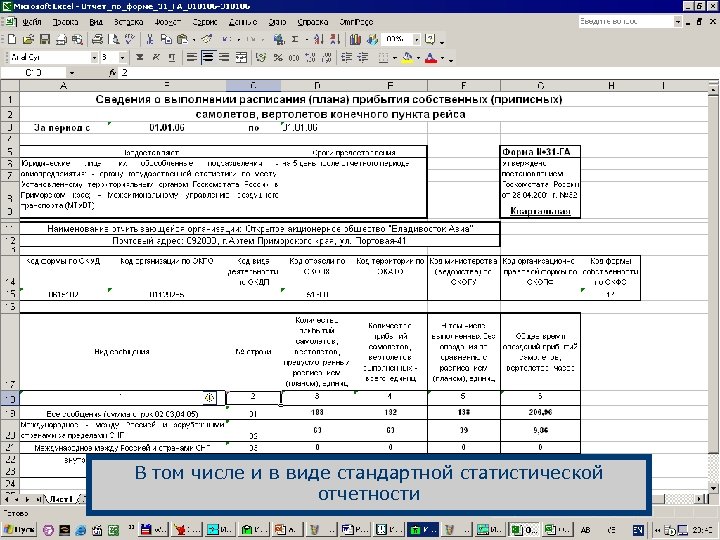Image resolution: width=720 pixels, height=540 pixels.
Task: Click the New workbook icon
Action: [12, 39]
